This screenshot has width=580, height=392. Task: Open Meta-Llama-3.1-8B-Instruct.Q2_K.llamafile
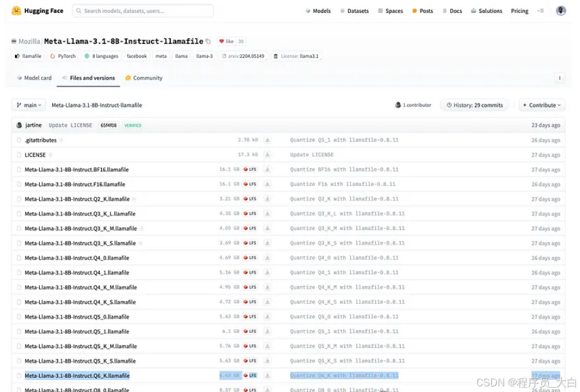(x=77, y=198)
